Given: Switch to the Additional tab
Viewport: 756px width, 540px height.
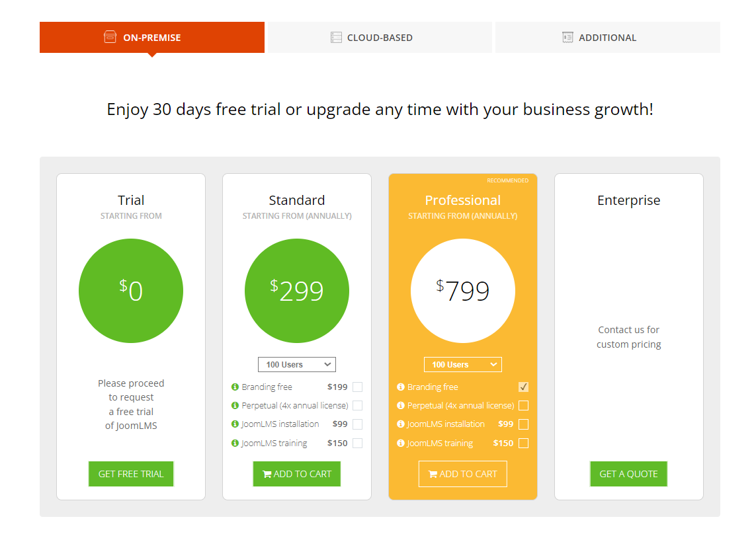Looking at the screenshot, I should 607,38.
